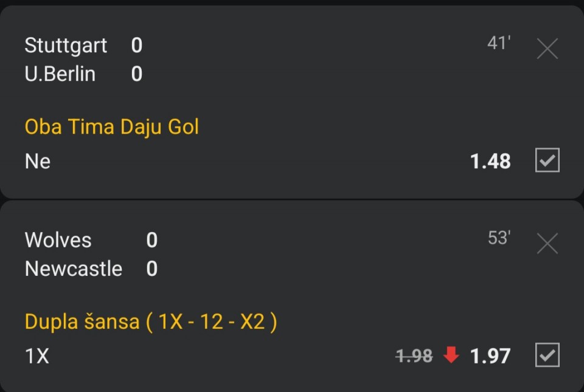Tap the Wolves team name
This screenshot has height=392, width=584.
coord(58,240)
